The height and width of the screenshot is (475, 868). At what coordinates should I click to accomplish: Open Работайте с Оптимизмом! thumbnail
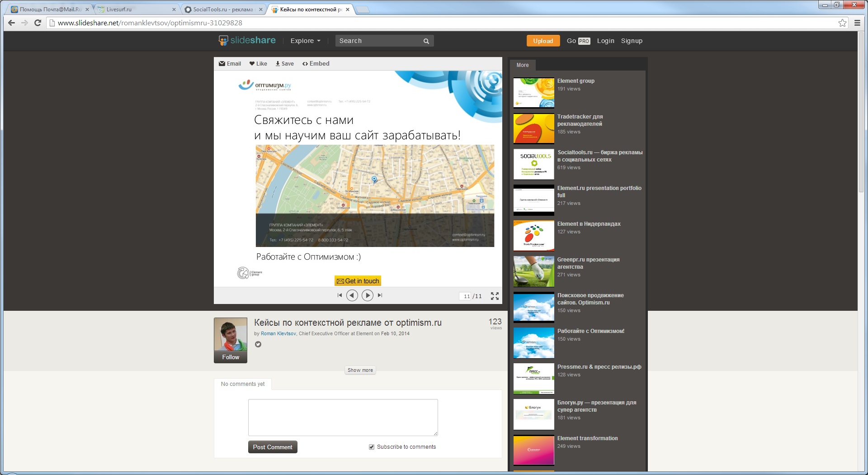coord(534,343)
